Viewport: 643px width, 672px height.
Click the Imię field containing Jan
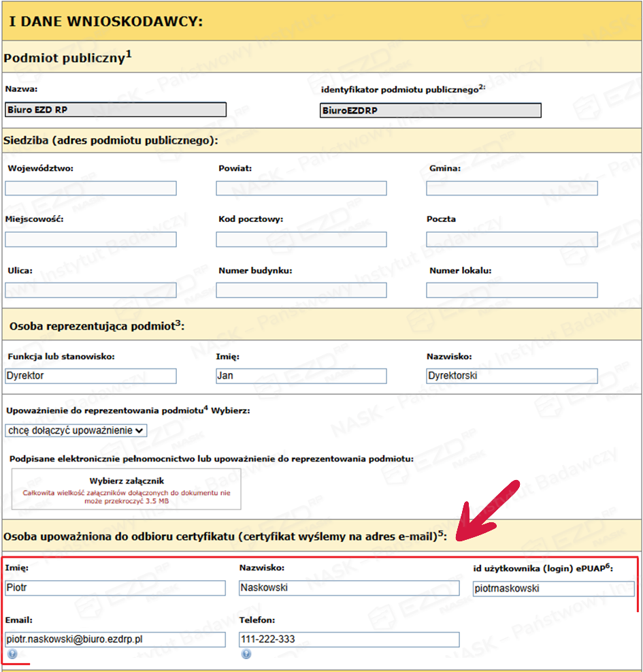point(301,376)
